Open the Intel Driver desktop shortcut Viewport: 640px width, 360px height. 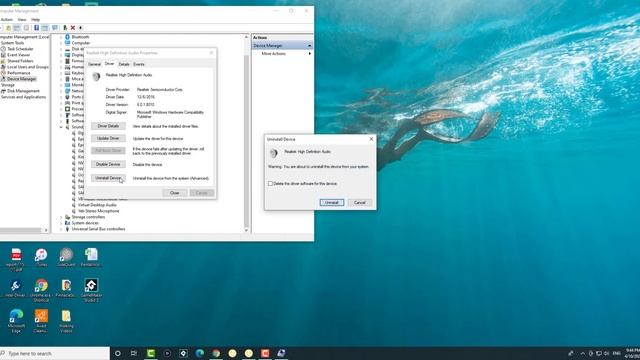click(16, 288)
